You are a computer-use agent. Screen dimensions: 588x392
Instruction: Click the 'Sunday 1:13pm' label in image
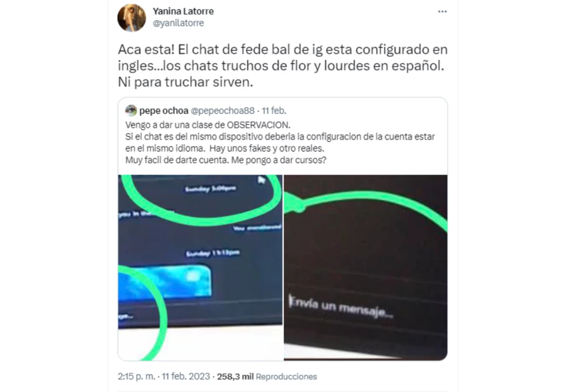pyautogui.click(x=213, y=253)
